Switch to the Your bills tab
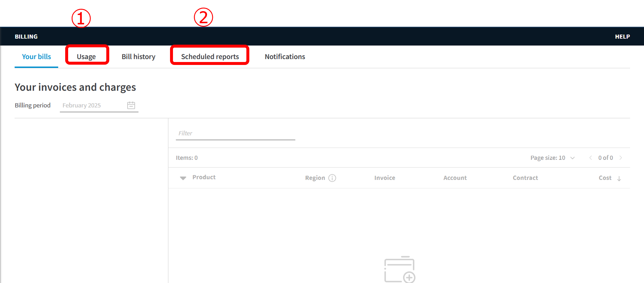This screenshot has height=283, width=644. tap(36, 56)
